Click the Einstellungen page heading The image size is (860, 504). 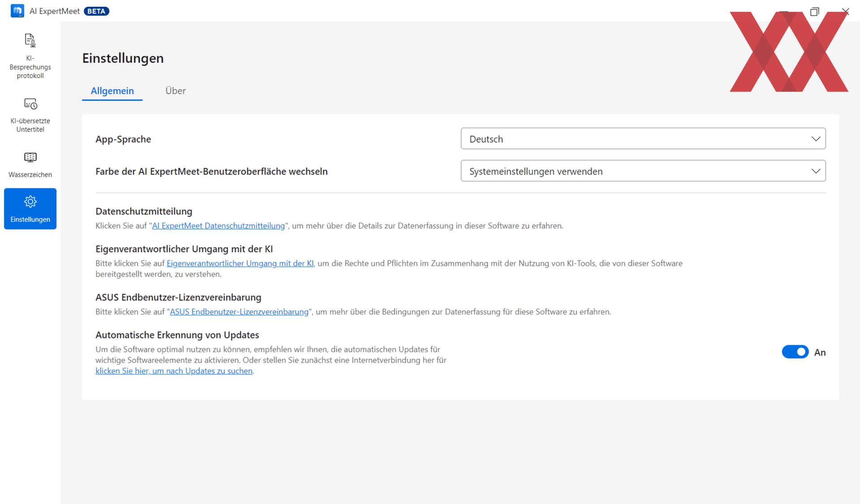point(123,58)
